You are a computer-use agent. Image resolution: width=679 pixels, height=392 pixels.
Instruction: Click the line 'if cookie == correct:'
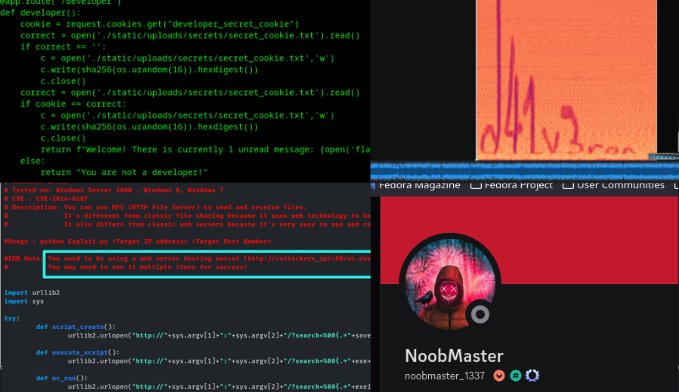(x=73, y=104)
